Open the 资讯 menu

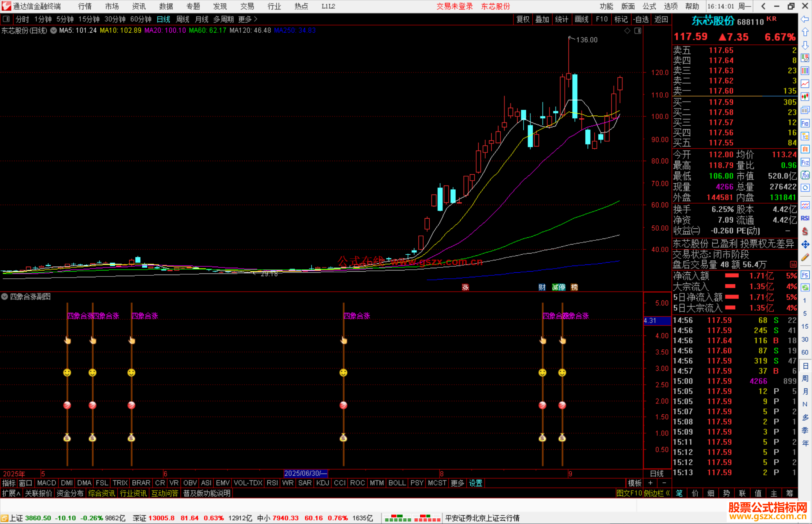(x=139, y=6)
